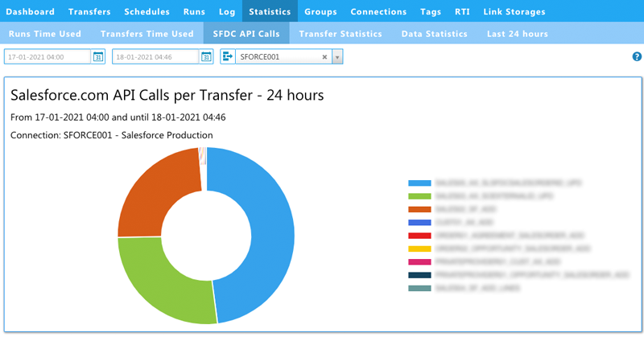Show the Transfers Time Used statistics
This screenshot has height=337, width=644.
[147, 34]
